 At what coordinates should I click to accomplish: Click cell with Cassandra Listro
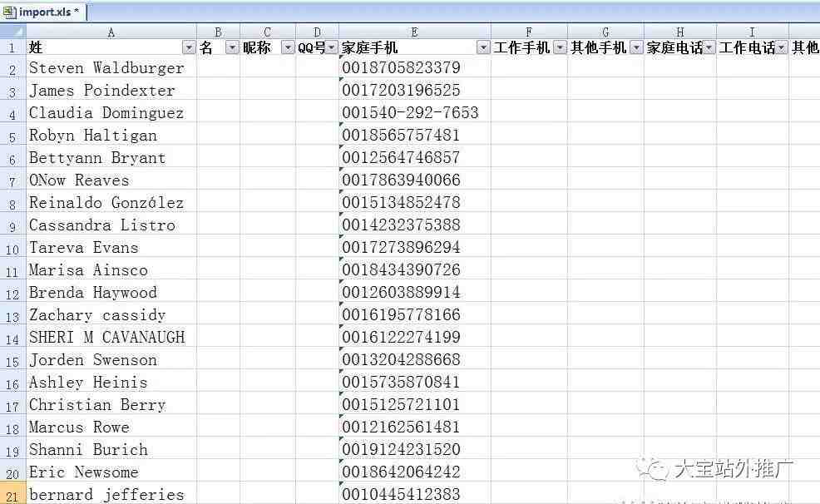pos(111,225)
